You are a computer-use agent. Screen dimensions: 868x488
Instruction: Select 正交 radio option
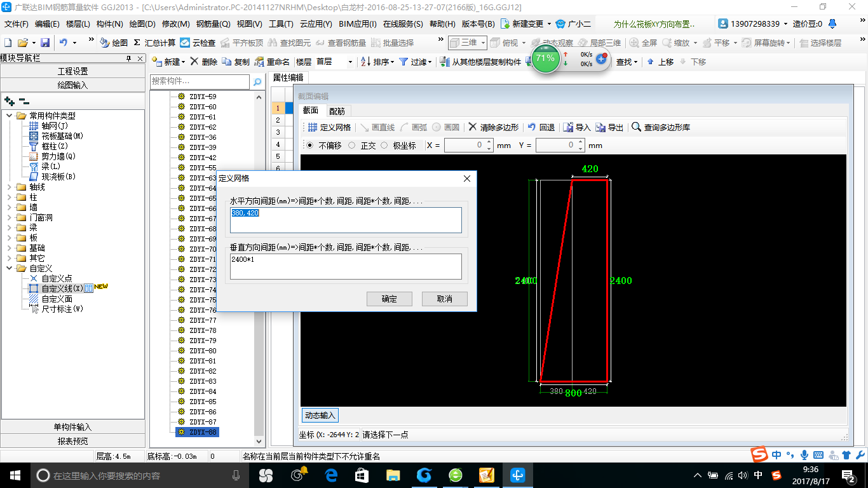click(362, 146)
